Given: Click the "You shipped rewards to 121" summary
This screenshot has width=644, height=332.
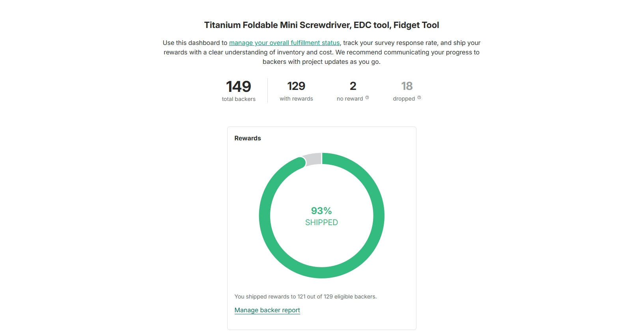Looking at the screenshot, I should pyautogui.click(x=305, y=297).
